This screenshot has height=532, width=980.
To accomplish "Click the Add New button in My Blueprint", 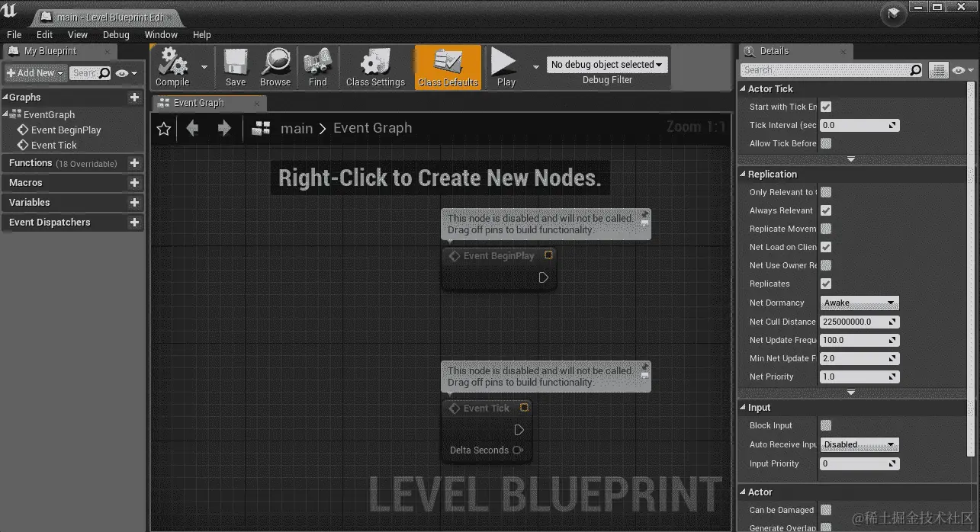I will click(35, 73).
